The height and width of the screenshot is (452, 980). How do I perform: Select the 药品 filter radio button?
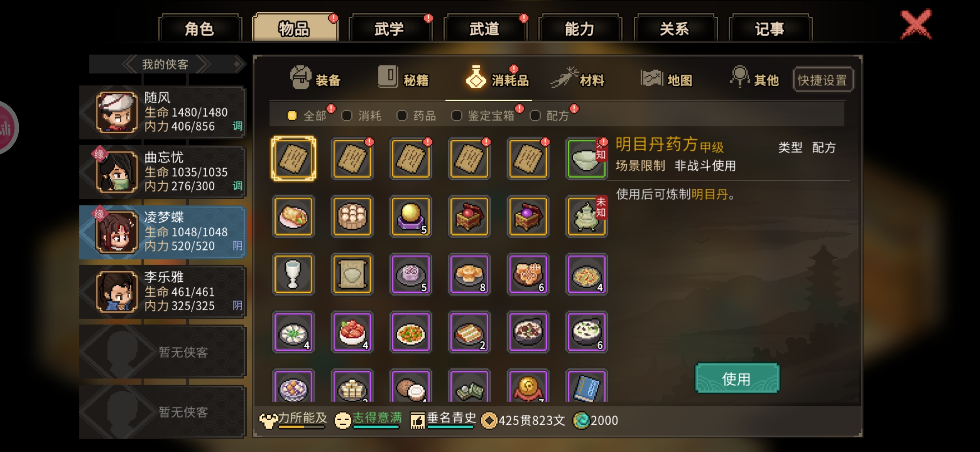(402, 116)
